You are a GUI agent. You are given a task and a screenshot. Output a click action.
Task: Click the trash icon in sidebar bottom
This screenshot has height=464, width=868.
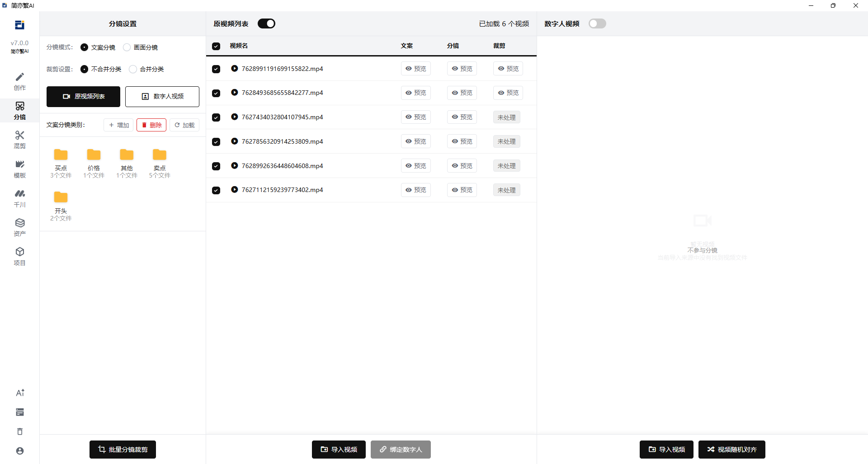coord(20,431)
